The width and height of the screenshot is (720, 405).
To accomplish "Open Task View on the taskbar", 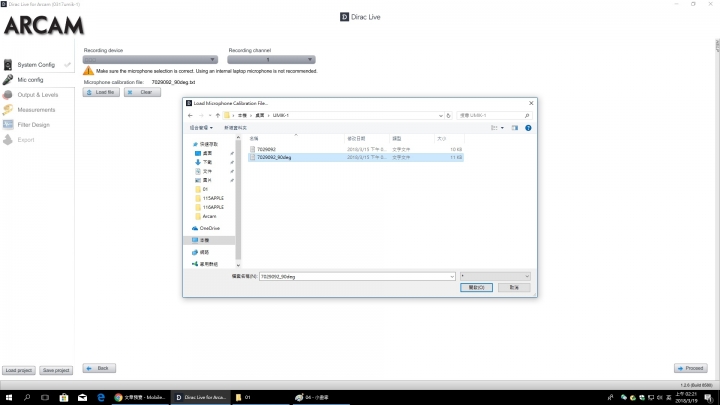I will click(x=45, y=398).
